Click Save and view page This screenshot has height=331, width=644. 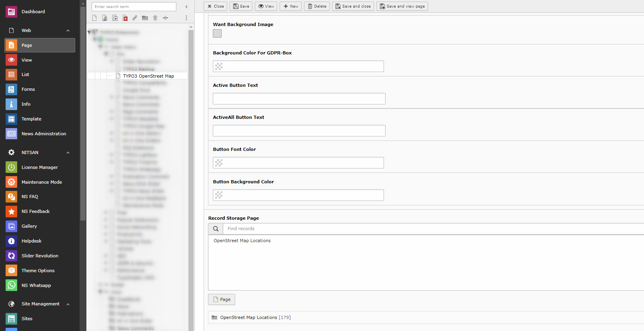click(x=402, y=6)
